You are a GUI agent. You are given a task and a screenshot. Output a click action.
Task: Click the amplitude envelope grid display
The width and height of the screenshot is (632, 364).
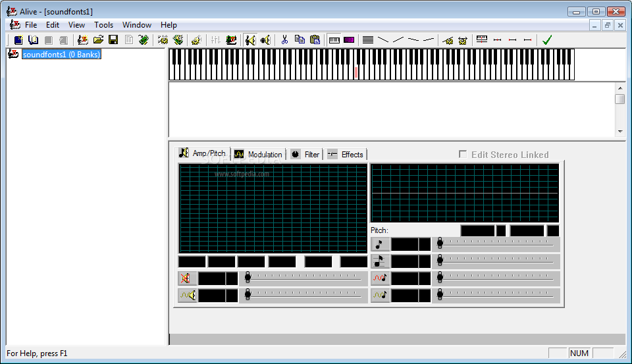click(x=273, y=209)
